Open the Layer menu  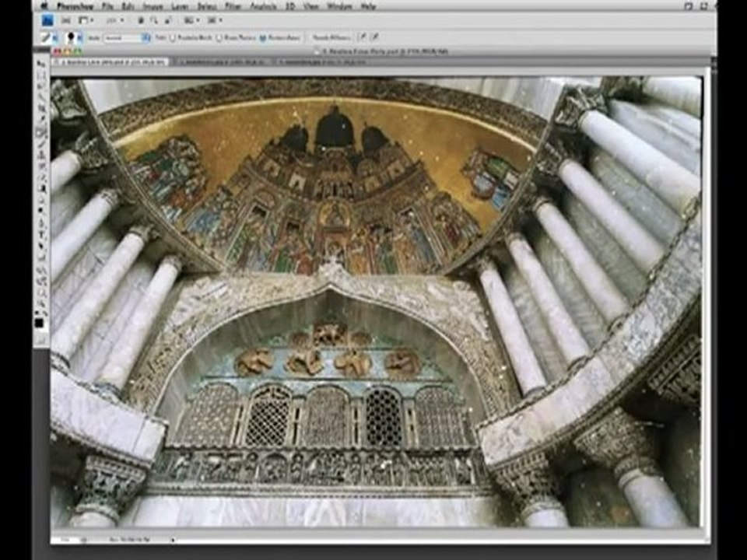click(180, 7)
